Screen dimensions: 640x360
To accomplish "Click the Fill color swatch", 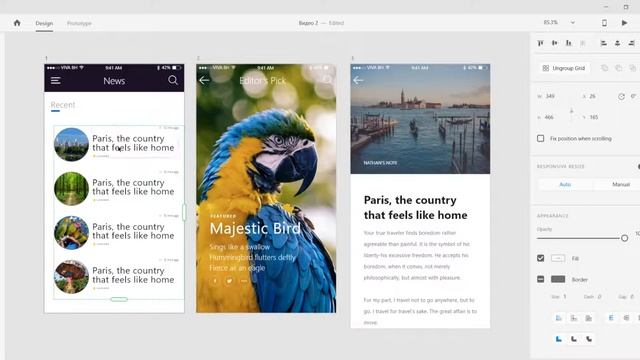I will click(x=558, y=258).
